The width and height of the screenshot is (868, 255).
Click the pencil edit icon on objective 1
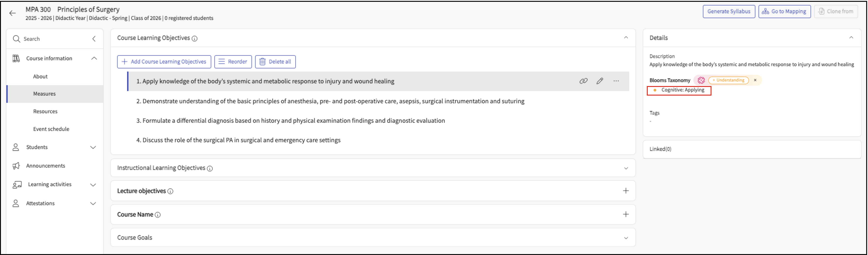(x=600, y=81)
